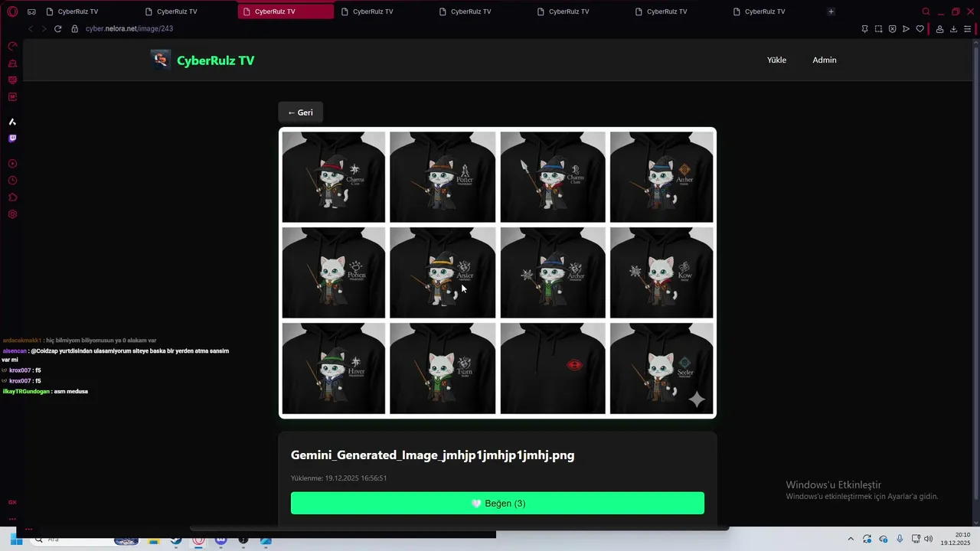Click the taskbar volume speaker icon
Screen dimensions: 980x551
click(928, 539)
